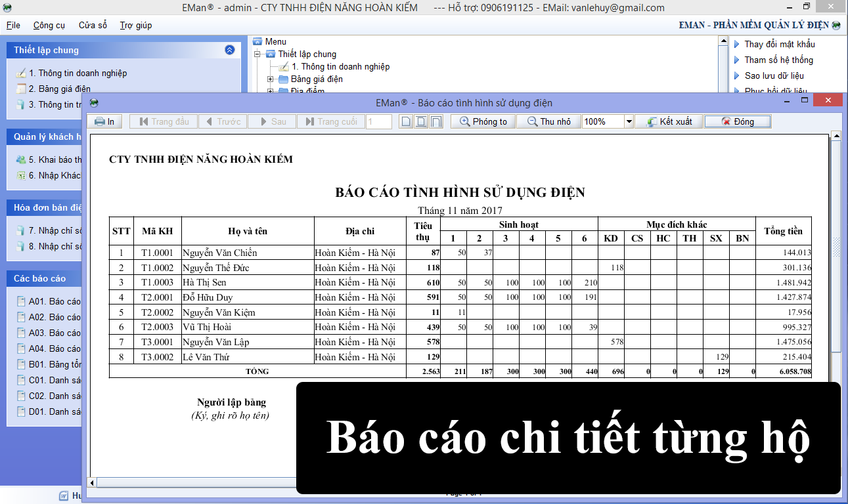Click the icon of C01. Danh sách

[x=21, y=380]
